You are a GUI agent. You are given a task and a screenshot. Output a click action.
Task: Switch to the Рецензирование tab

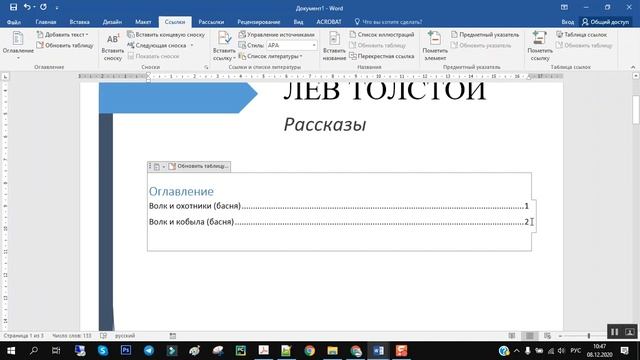click(x=259, y=22)
